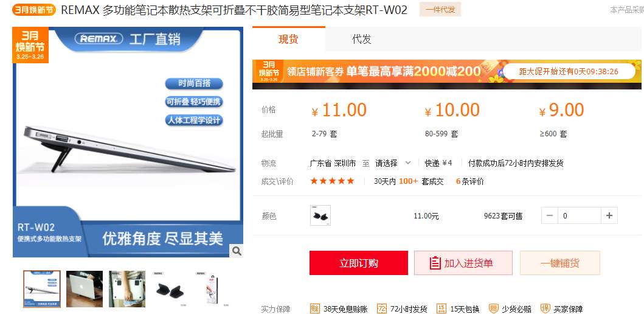Select the MacBook on desk thumbnail
Image resolution: width=644 pixels, height=314 pixels.
point(85,289)
